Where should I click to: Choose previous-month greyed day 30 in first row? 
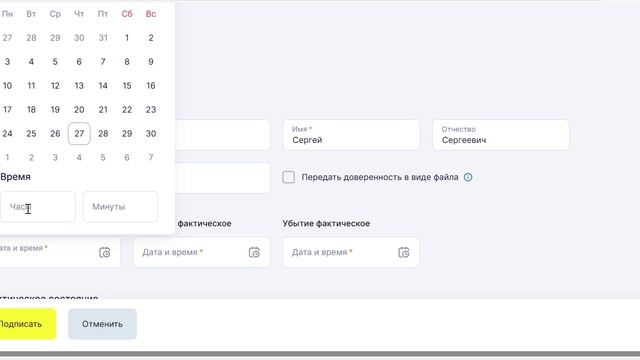coord(79,38)
